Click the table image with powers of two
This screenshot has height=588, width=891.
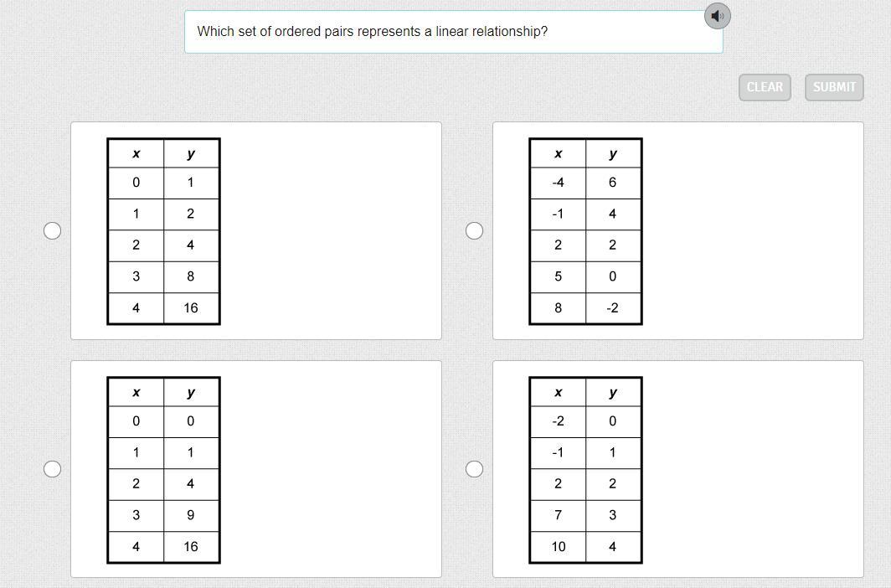tap(163, 231)
